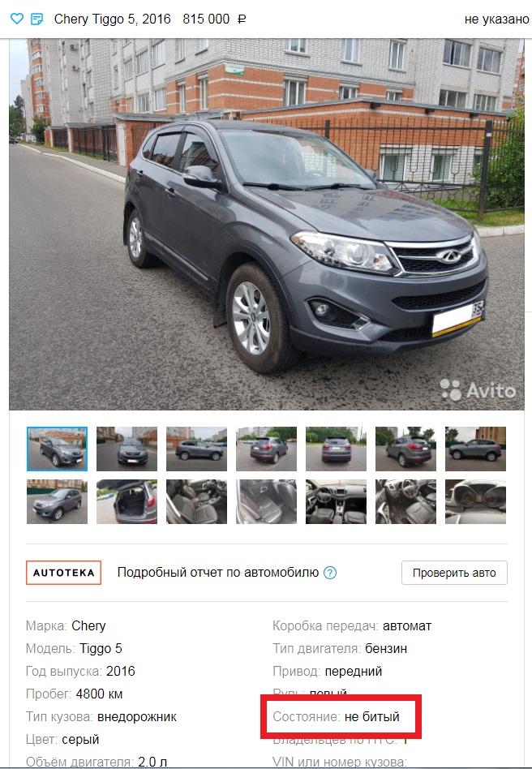Select the open trunk thumbnail

(127, 501)
